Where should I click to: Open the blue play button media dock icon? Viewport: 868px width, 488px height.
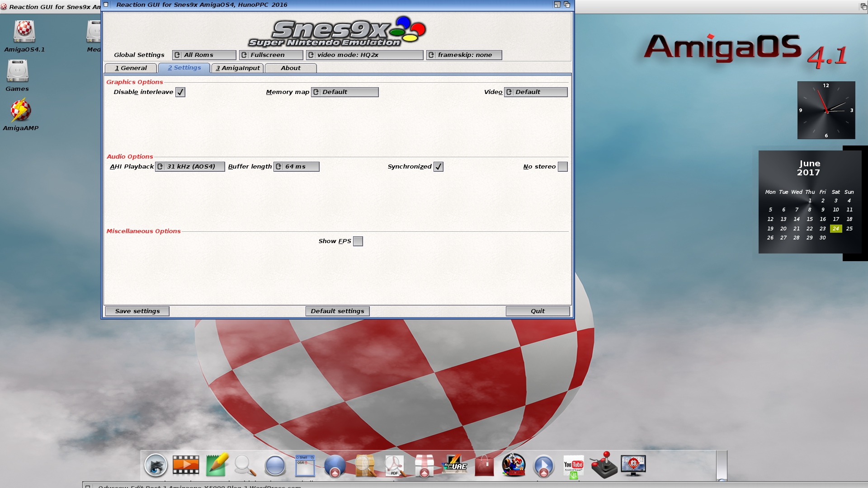543,465
